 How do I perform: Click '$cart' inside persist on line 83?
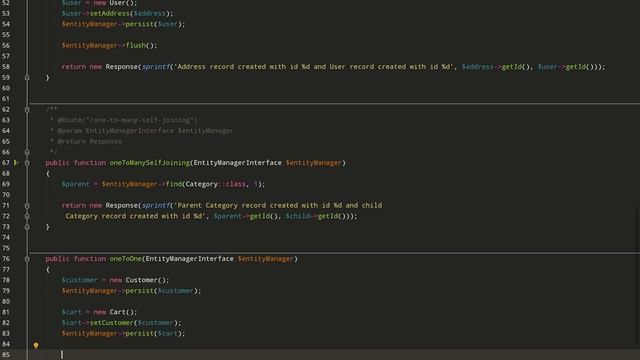(x=167, y=333)
